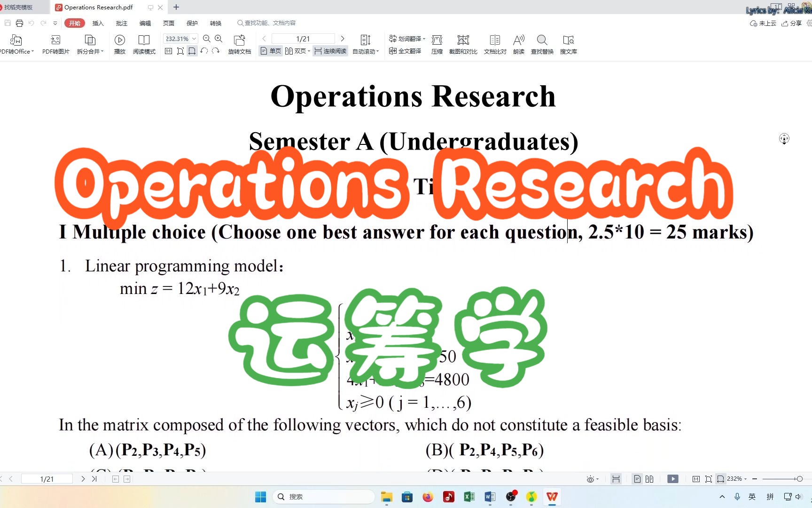Click the zoom in magnifier icon

[219, 39]
